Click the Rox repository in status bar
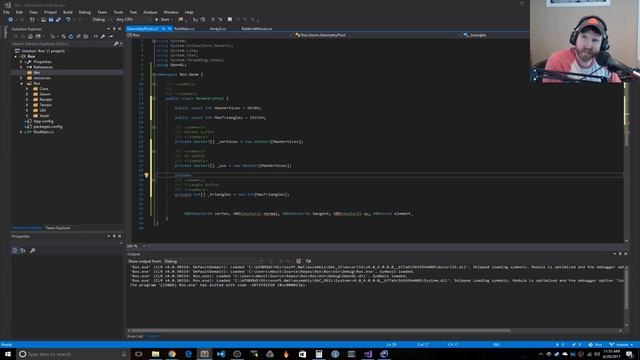This screenshot has width=640, height=360. pyautogui.click(x=595, y=345)
